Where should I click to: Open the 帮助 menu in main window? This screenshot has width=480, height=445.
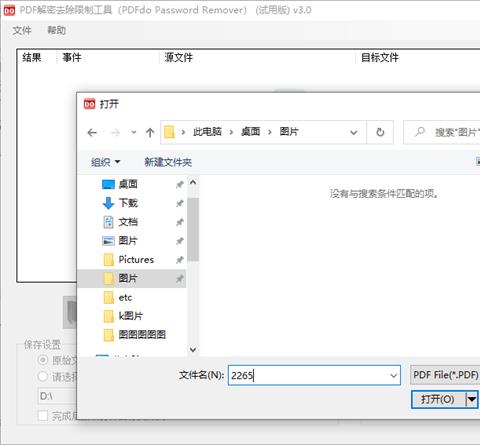click(x=56, y=30)
